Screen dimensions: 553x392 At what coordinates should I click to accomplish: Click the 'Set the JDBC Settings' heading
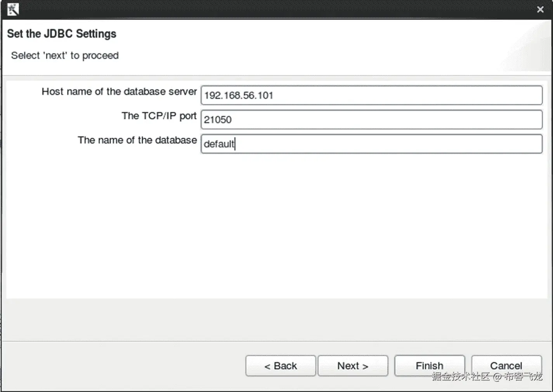62,34
